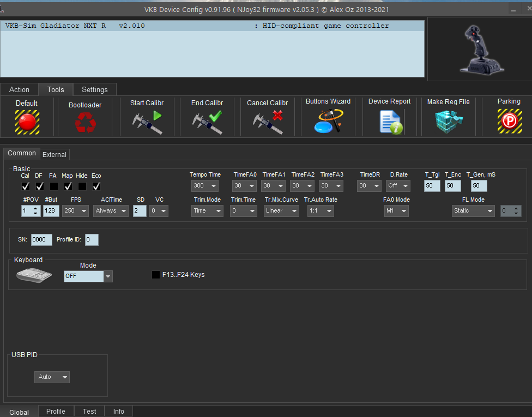Open the Device Report icon

(390, 122)
